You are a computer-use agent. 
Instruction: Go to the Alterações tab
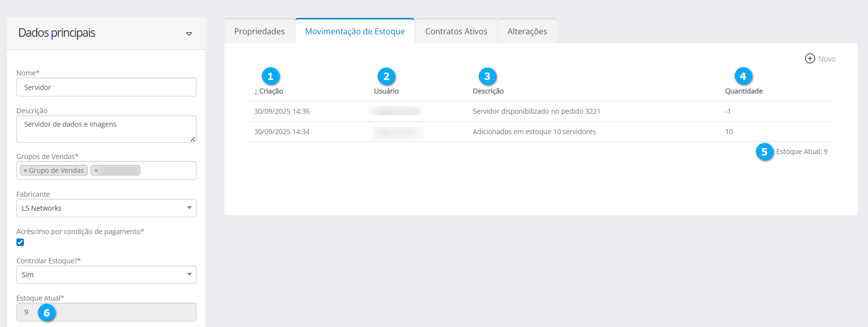pos(527,31)
